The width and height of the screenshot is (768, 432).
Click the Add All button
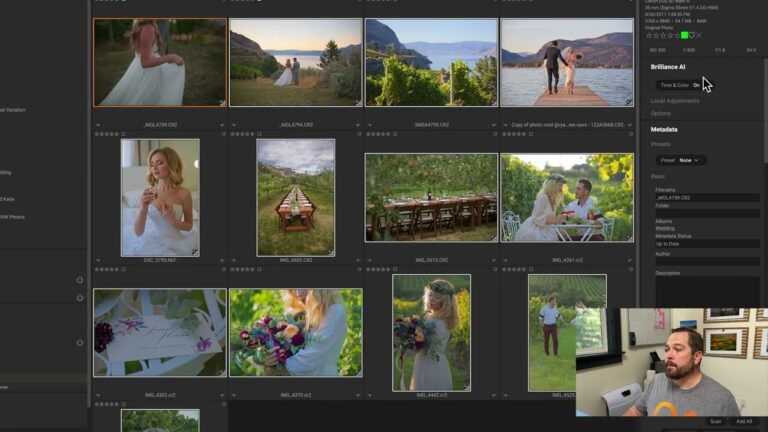744,421
